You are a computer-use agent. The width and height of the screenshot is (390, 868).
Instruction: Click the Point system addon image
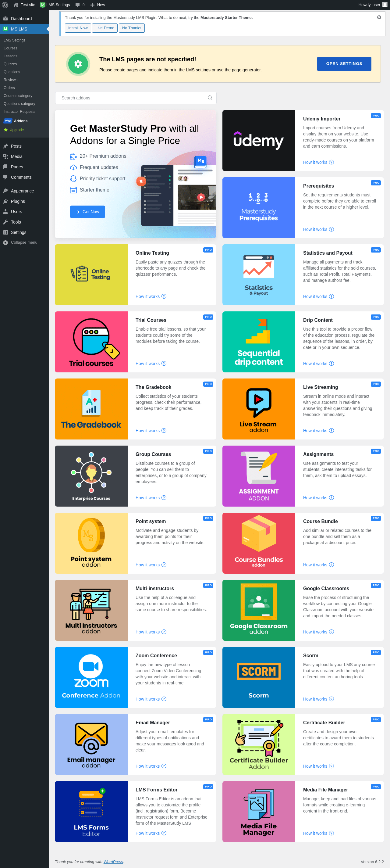[91, 543]
